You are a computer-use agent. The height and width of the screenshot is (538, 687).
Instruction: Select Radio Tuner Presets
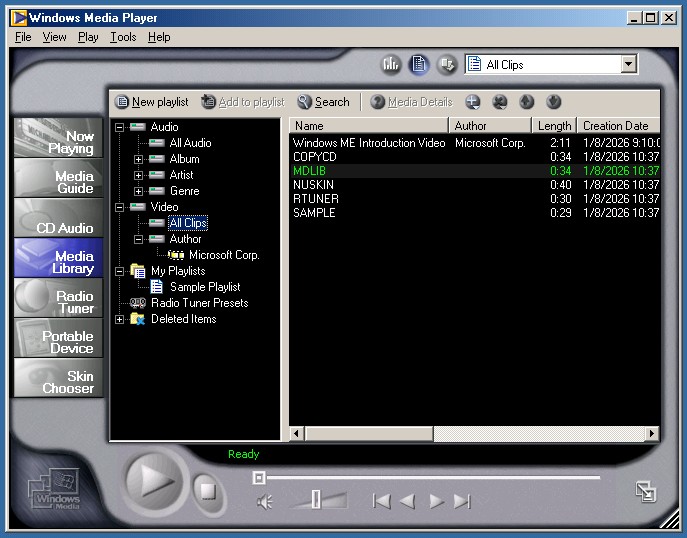coord(199,303)
